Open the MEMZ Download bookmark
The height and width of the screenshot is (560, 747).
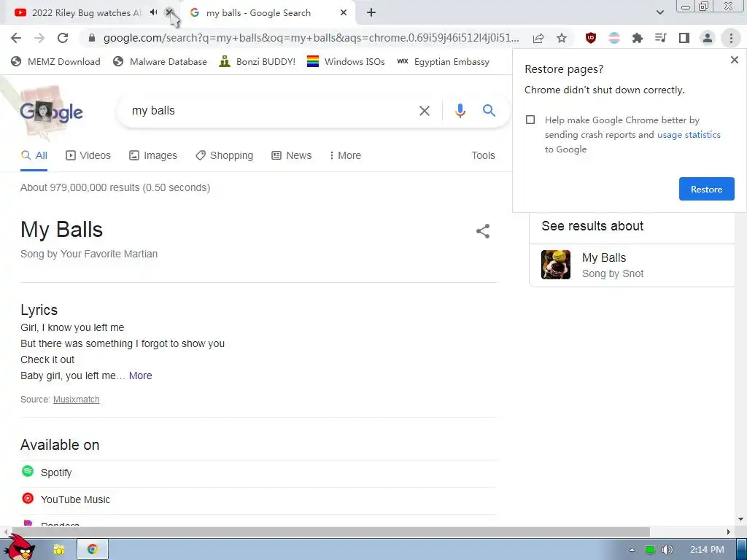click(x=55, y=61)
